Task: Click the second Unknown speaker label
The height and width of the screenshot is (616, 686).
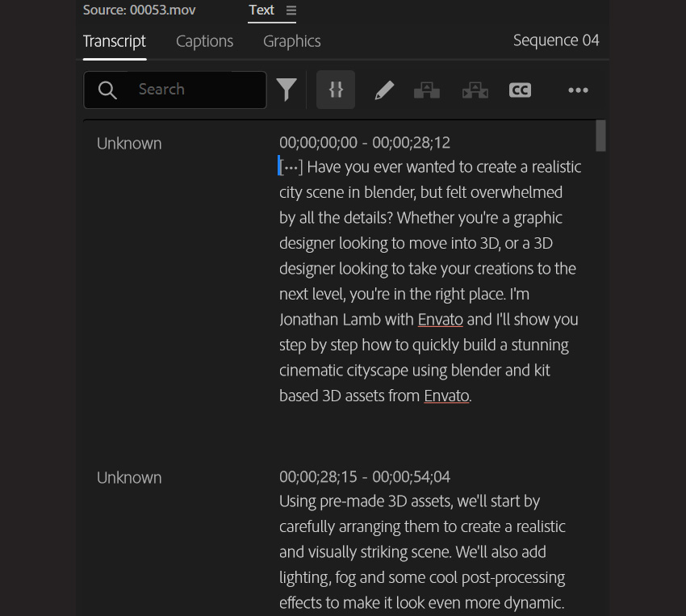Action: pyautogui.click(x=129, y=478)
